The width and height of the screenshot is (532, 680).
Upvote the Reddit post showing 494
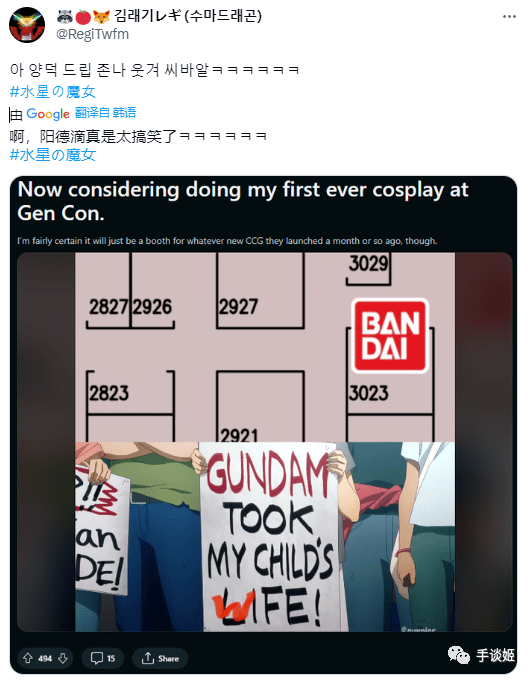pyautogui.click(x=28, y=658)
